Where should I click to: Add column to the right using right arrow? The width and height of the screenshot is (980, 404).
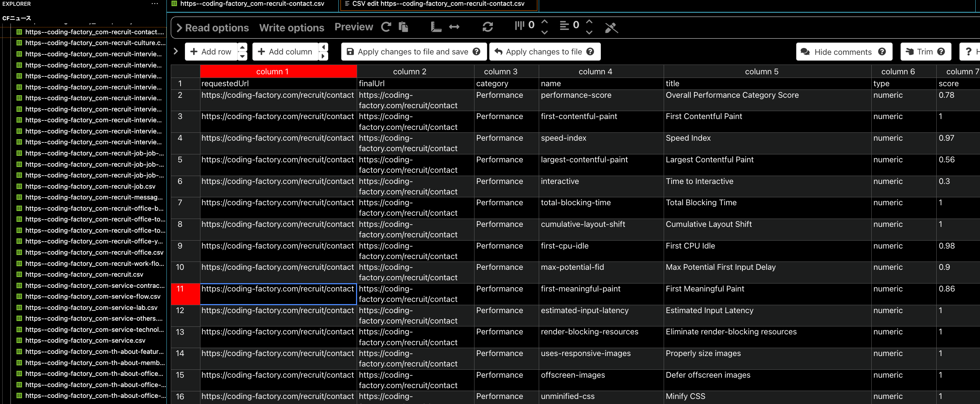[324, 56]
